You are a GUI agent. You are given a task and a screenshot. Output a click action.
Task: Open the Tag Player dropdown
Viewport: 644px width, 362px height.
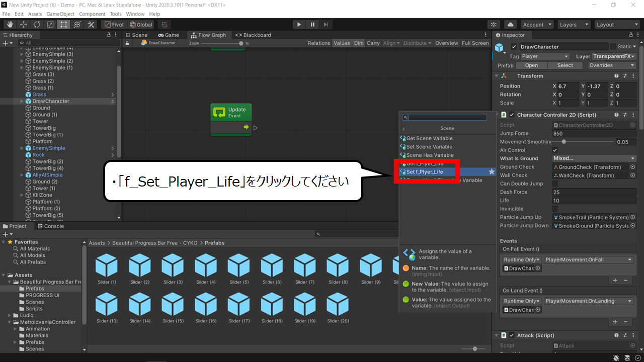coord(545,56)
